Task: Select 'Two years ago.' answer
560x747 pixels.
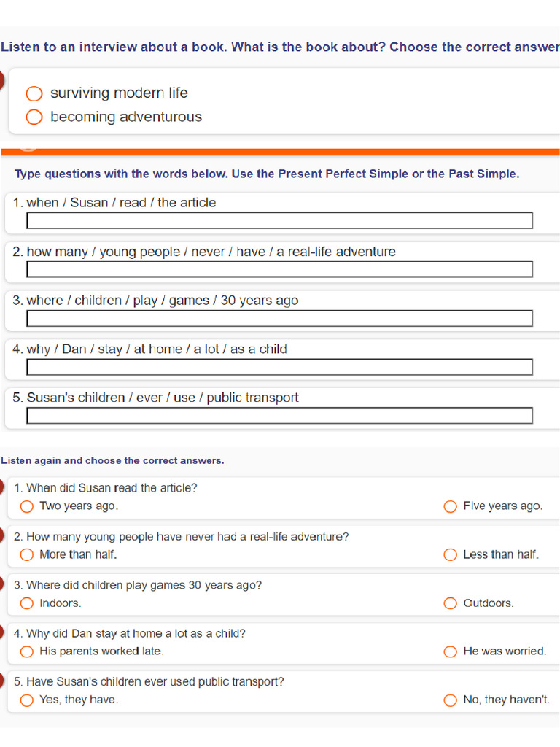Action: [27, 506]
